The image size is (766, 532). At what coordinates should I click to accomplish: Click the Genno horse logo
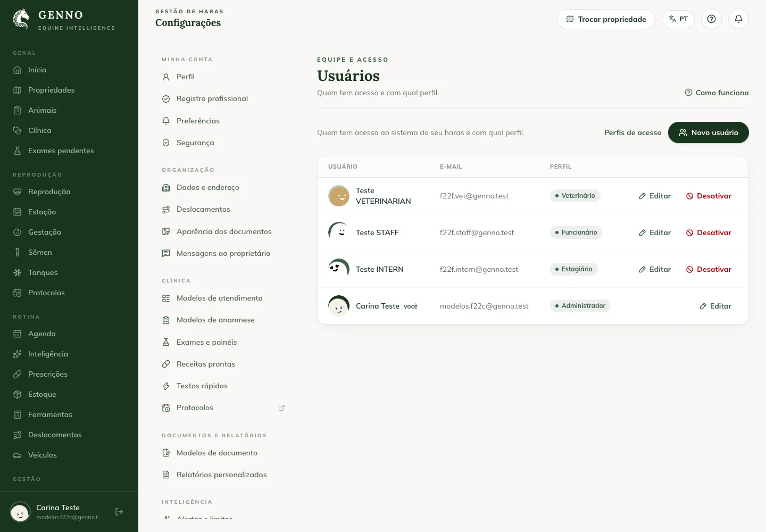21,19
